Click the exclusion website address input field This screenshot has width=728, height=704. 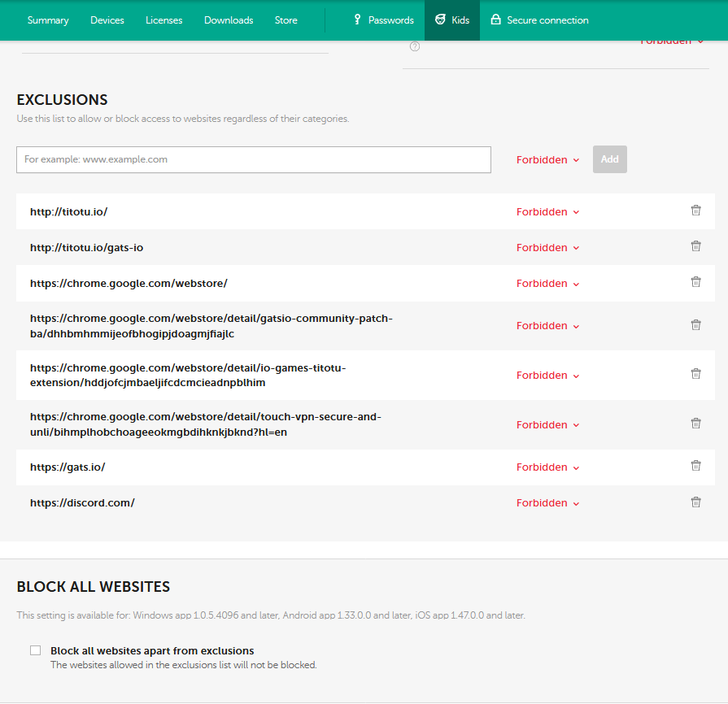click(254, 160)
